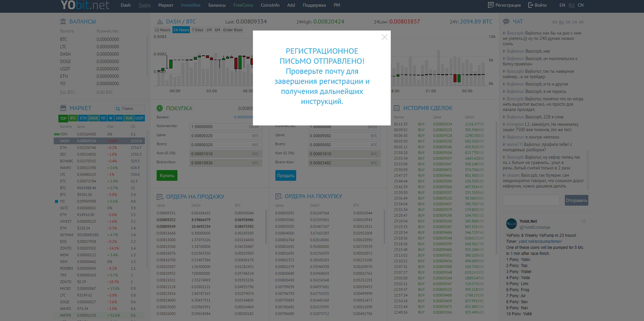Click the chart bars icon beside DASH / BTC
The image size is (644, 321).
coord(159,21)
